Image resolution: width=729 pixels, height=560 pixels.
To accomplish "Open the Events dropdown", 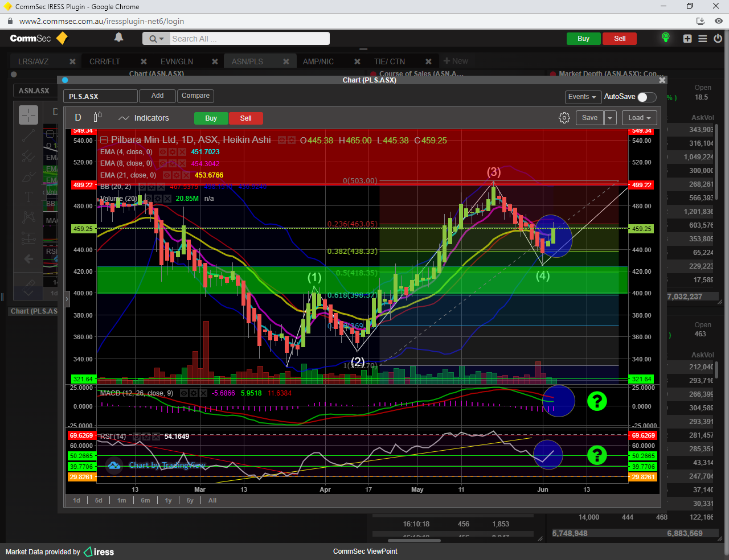I will (582, 97).
